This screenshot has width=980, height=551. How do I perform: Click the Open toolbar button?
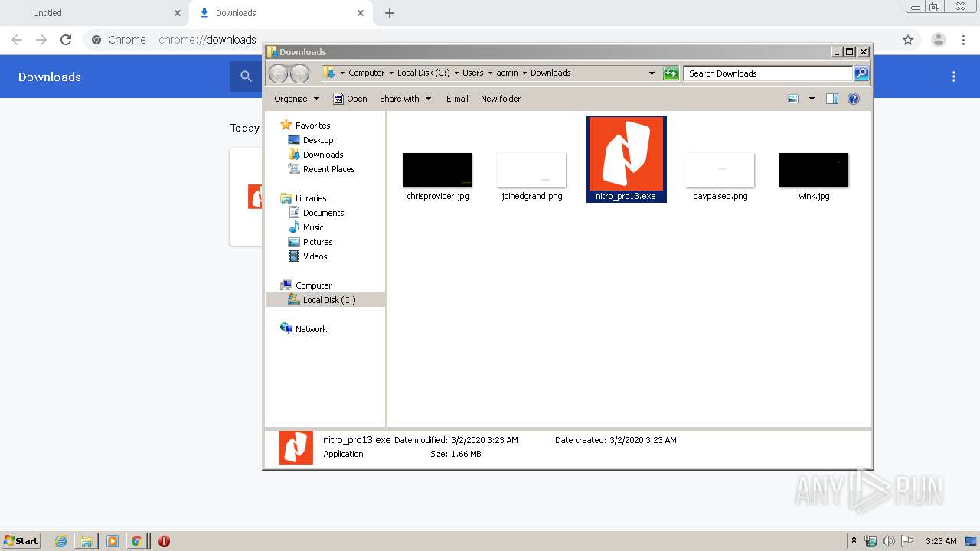click(x=350, y=99)
